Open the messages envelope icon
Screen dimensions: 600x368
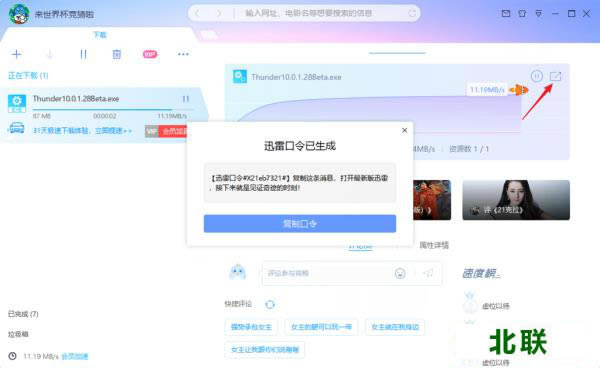pyautogui.click(x=506, y=14)
